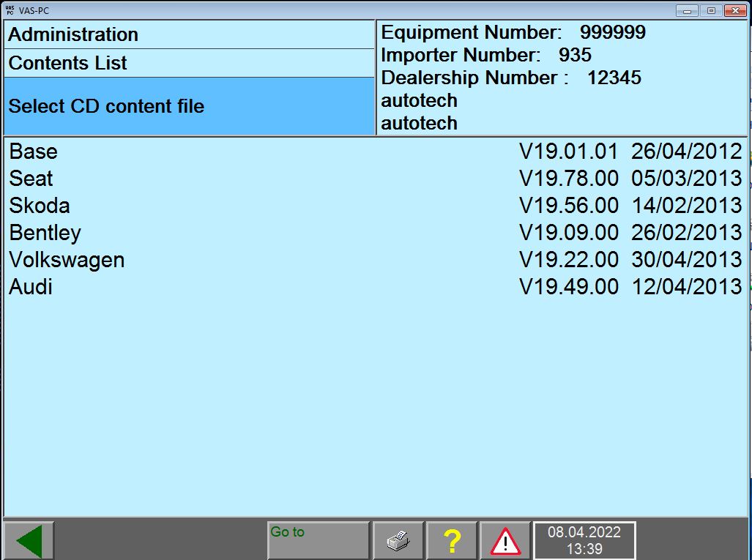Viewport: 752px width, 560px height.
Task: Click Select CD content file heading
Action: [189, 106]
